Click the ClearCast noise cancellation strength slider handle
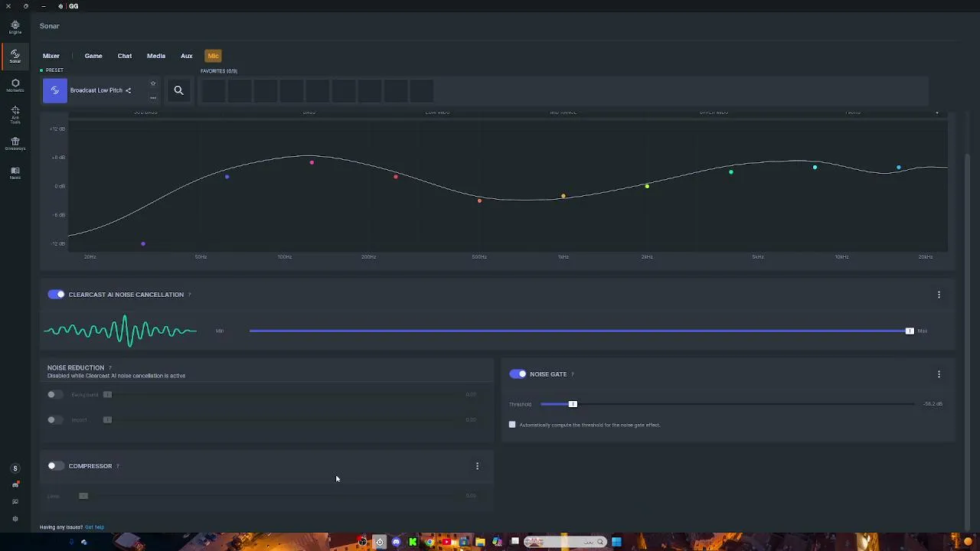 [910, 331]
